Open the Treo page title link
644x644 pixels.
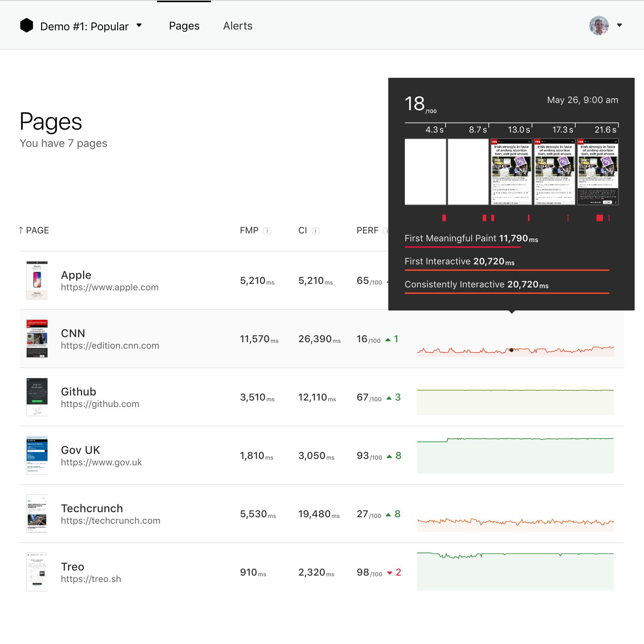[x=72, y=567]
